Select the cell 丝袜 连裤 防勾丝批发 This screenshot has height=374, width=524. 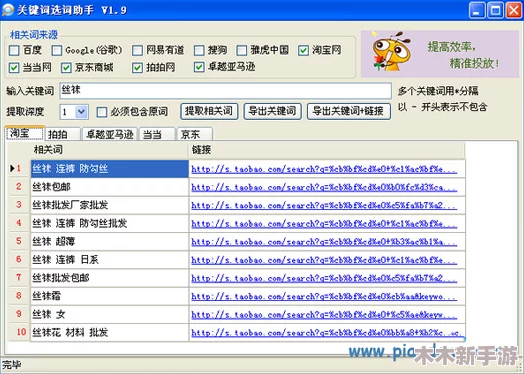110,223
